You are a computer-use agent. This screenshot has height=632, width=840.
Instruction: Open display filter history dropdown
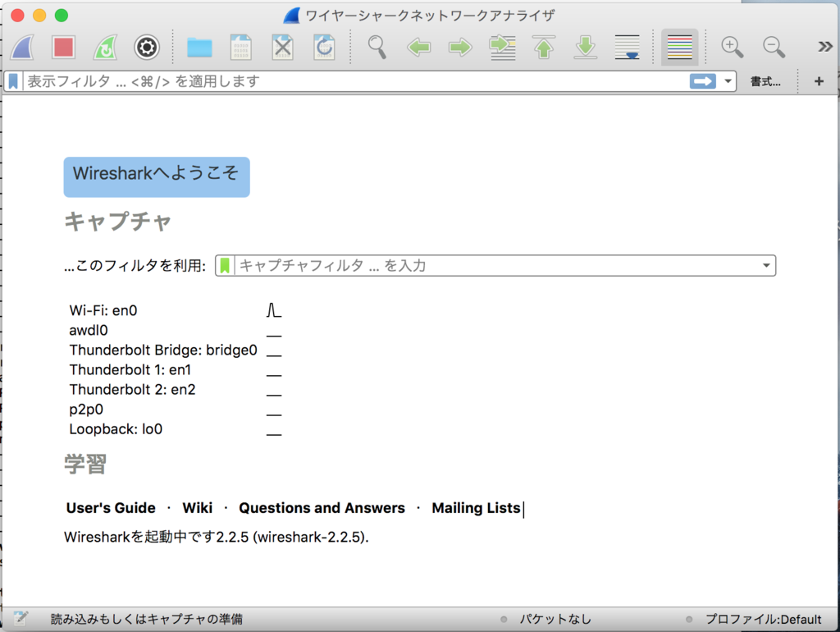tap(728, 81)
